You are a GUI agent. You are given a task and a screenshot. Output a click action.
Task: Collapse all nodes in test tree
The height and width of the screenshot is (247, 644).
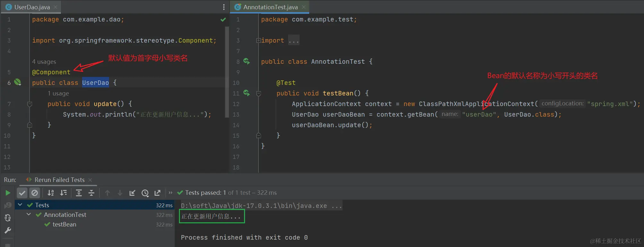click(91, 193)
